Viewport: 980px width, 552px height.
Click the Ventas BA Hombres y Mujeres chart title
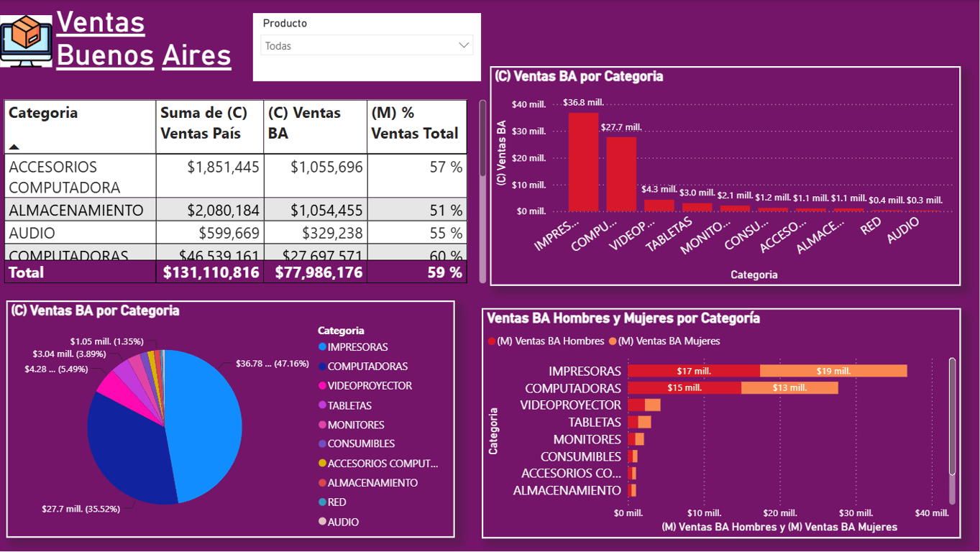[x=623, y=318]
